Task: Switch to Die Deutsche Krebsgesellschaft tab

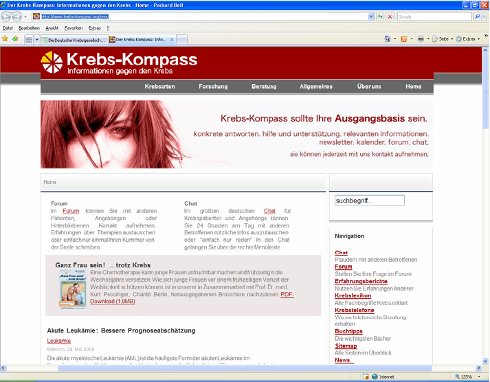Action: pyautogui.click(x=74, y=40)
